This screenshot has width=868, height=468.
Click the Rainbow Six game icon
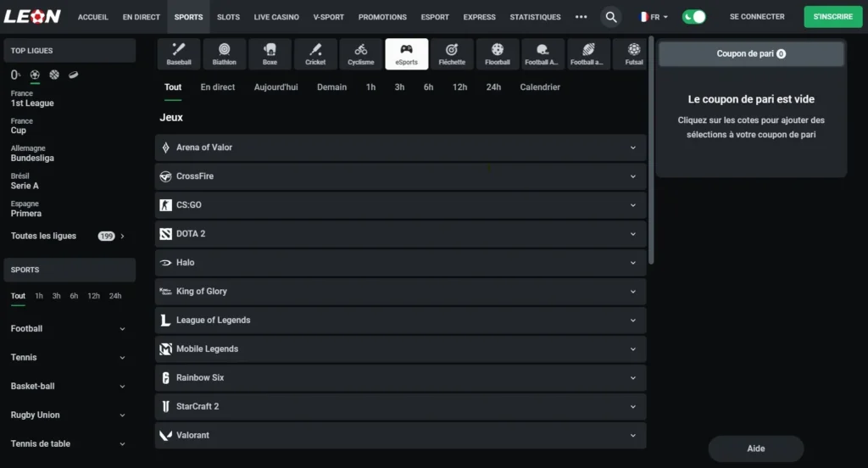(165, 378)
